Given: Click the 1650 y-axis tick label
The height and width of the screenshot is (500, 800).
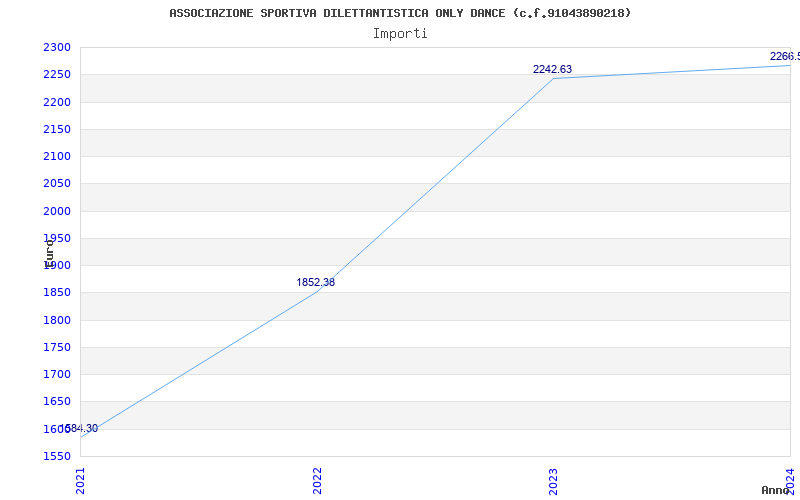Looking at the screenshot, I should pos(57,402).
